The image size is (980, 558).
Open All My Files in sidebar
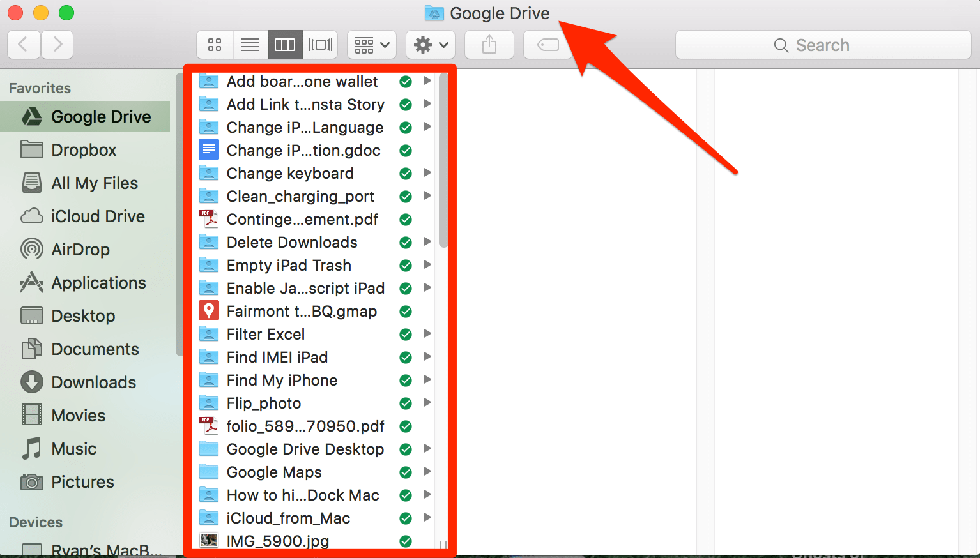(85, 183)
